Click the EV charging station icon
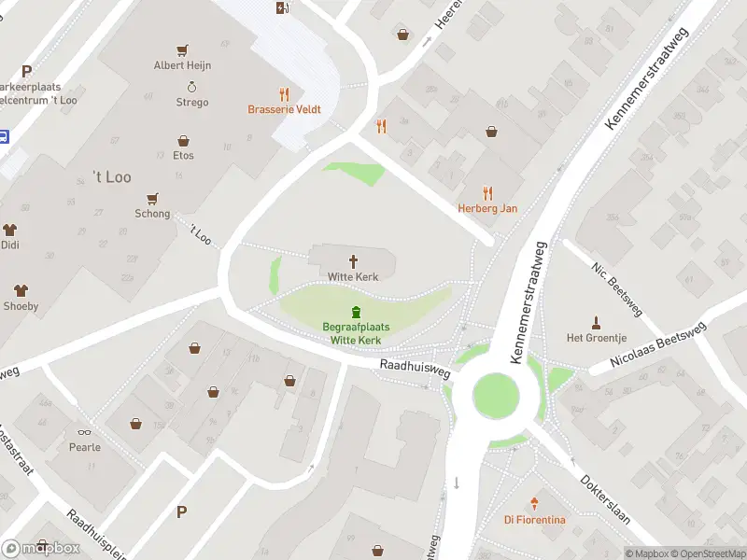Viewport: 747px width, 560px height. click(x=283, y=7)
